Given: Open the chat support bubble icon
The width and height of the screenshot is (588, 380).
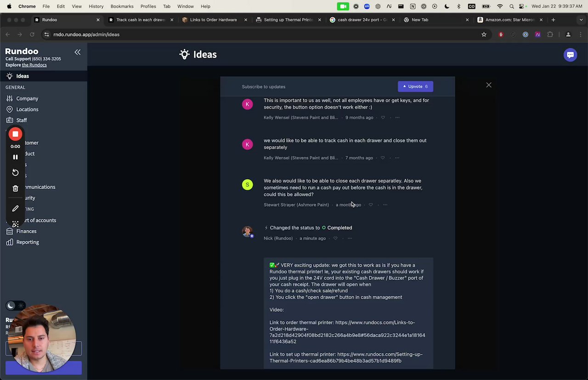Looking at the screenshot, I should [x=570, y=55].
